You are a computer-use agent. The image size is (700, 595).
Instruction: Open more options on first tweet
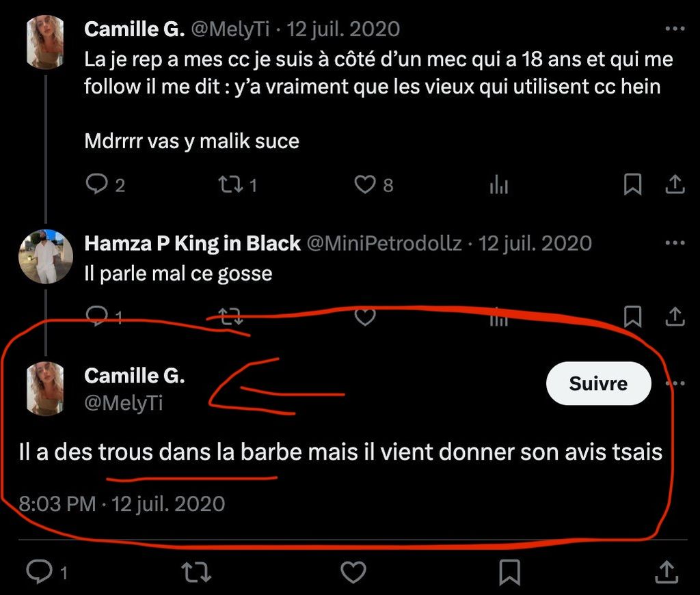coord(675,29)
